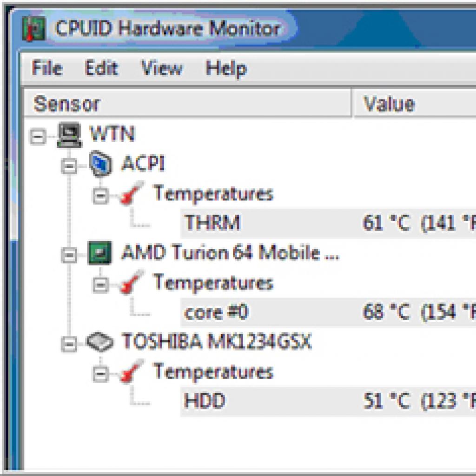Click the Sensor column header

point(188,104)
